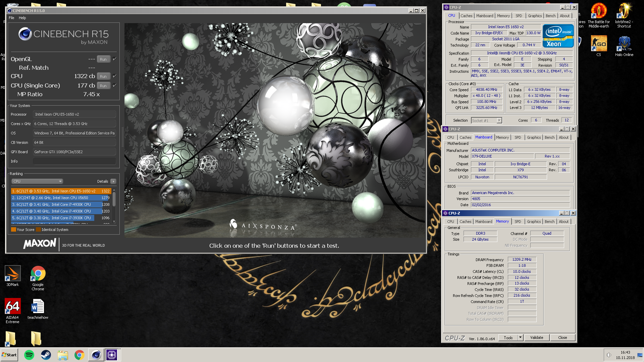644x362 pixels.
Task: Click the Info input field
Action: coord(74,161)
